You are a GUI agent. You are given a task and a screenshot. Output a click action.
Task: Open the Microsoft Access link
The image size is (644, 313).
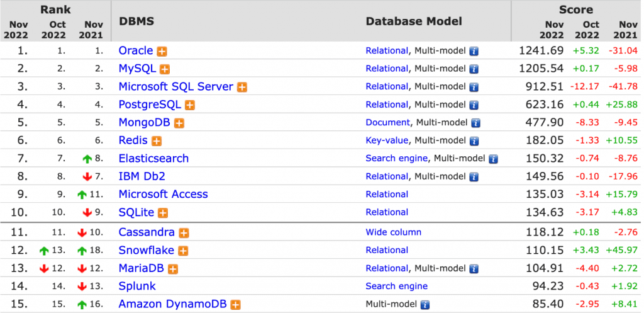(163, 194)
